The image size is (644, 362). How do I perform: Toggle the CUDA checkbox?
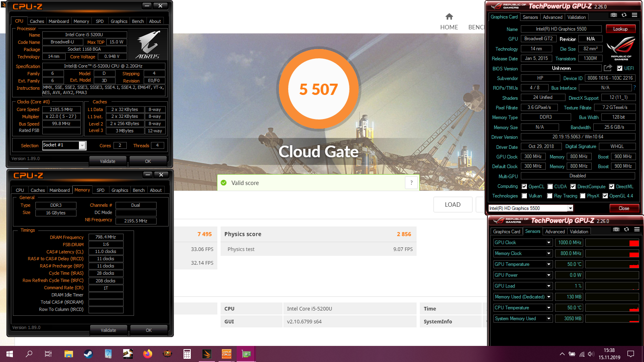pyautogui.click(x=550, y=187)
